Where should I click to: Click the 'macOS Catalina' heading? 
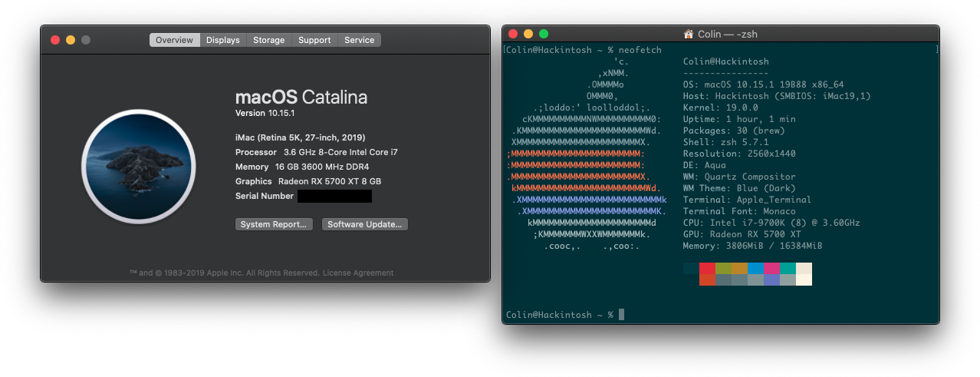[301, 98]
